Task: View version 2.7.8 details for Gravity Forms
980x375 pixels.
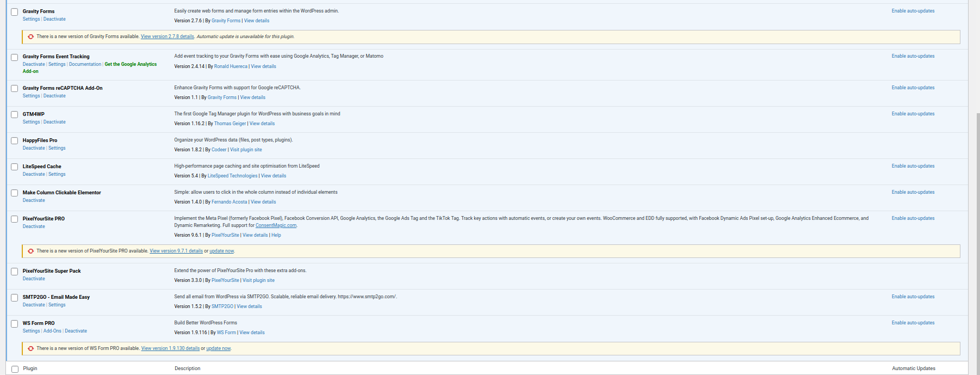Action: tap(167, 36)
